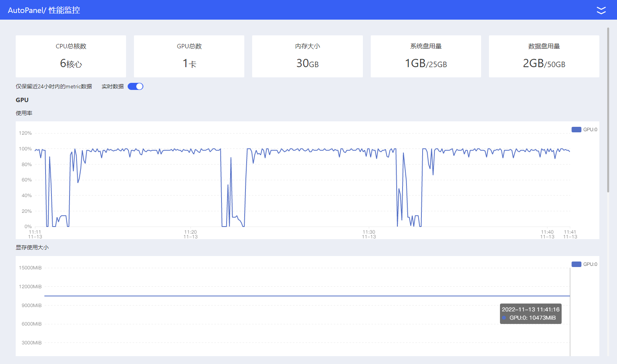Screen dimensions: 617x364
Task: Click the page vertical scrollbar thumb
Action: click(x=608, y=110)
